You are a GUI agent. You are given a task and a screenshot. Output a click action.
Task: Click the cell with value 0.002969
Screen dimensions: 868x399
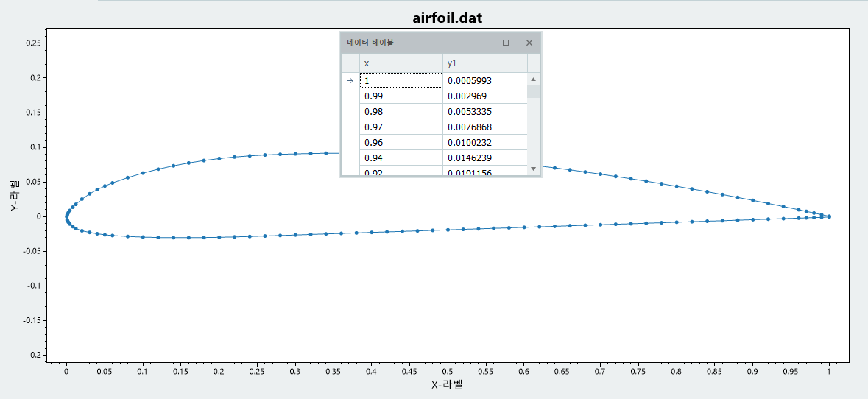coord(485,96)
